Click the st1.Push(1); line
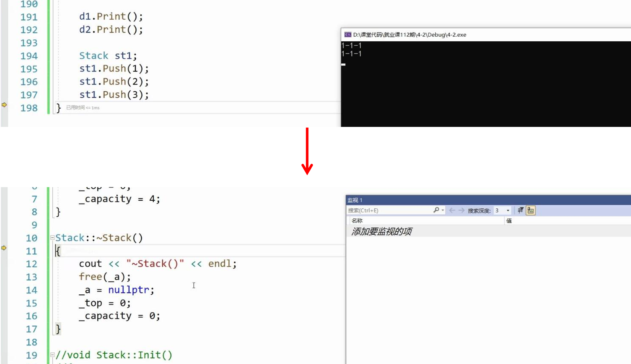Screen dimensions: 631x364 (114, 69)
